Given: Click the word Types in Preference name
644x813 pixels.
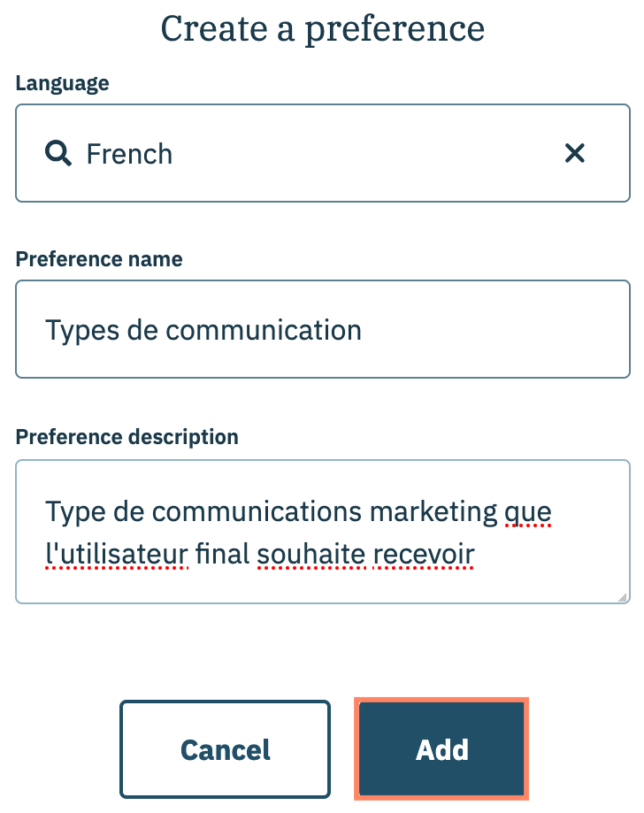Looking at the screenshot, I should [x=80, y=330].
